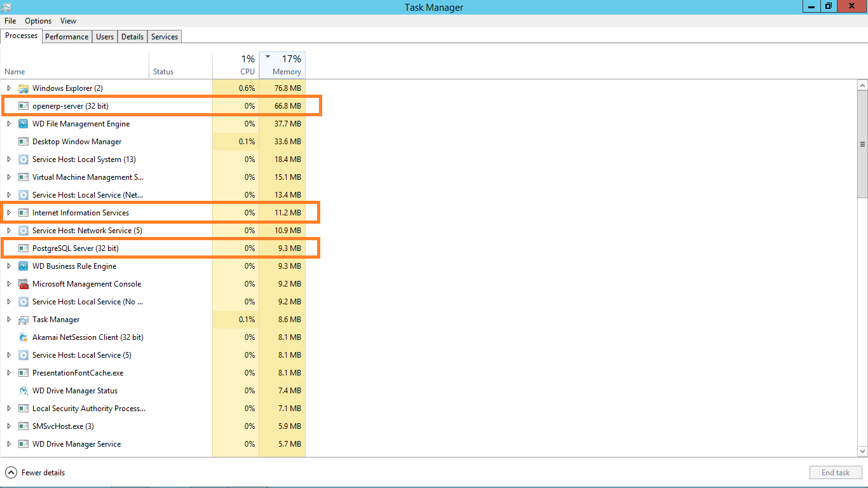Click the WD Business Rule Engine icon
The width and height of the screenshot is (868, 488).
coord(24,266)
